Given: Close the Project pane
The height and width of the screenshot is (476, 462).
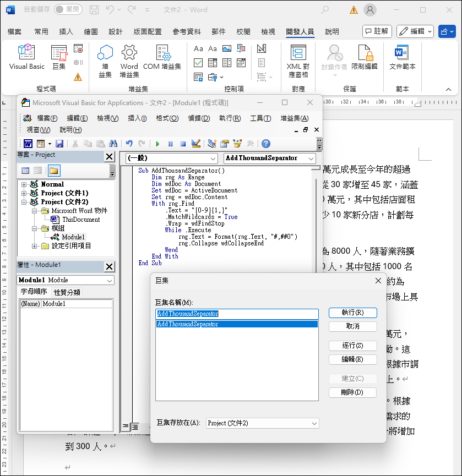Looking at the screenshot, I should tap(109, 157).
